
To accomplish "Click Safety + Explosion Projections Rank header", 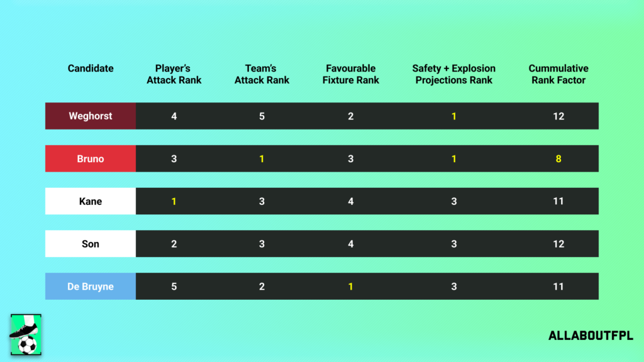I will click(x=453, y=74).
